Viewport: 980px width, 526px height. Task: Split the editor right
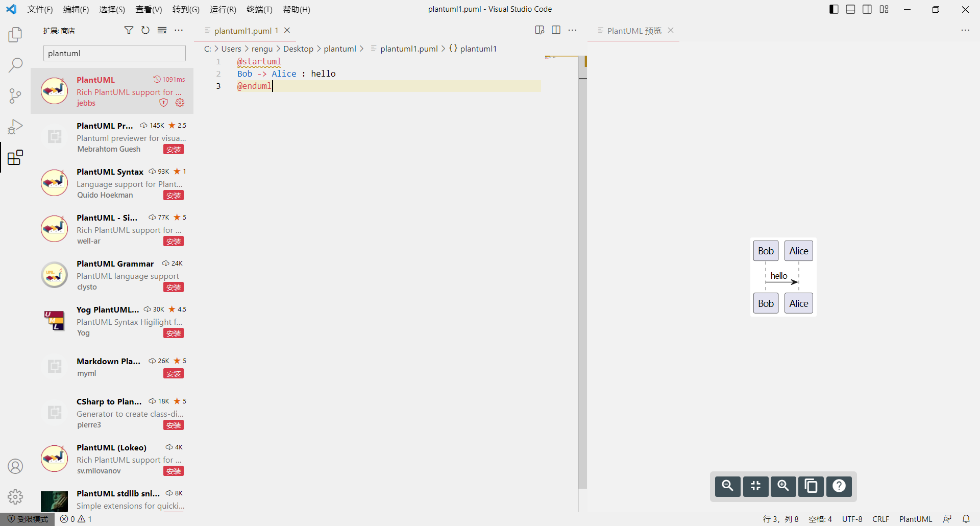coord(556,30)
